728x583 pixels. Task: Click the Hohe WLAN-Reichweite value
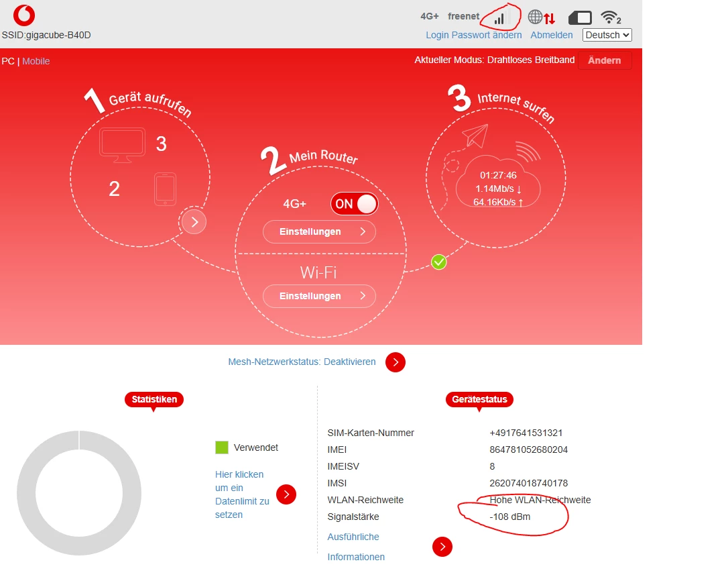[x=540, y=500]
